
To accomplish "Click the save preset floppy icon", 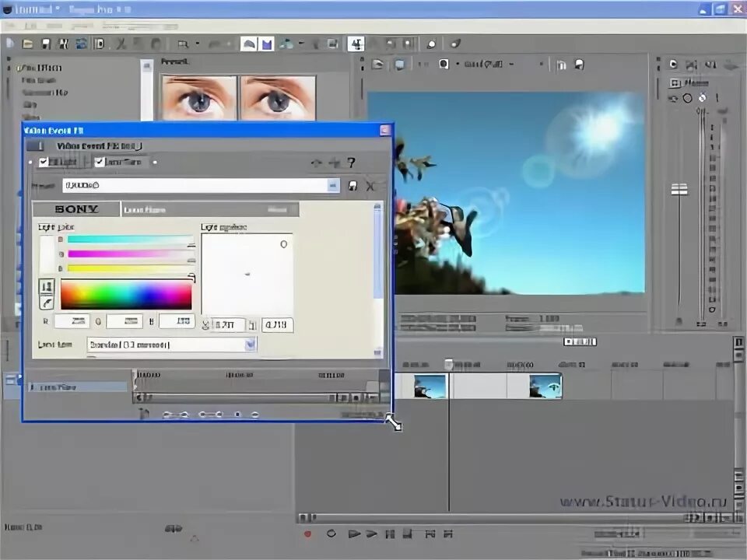I will coord(352,186).
